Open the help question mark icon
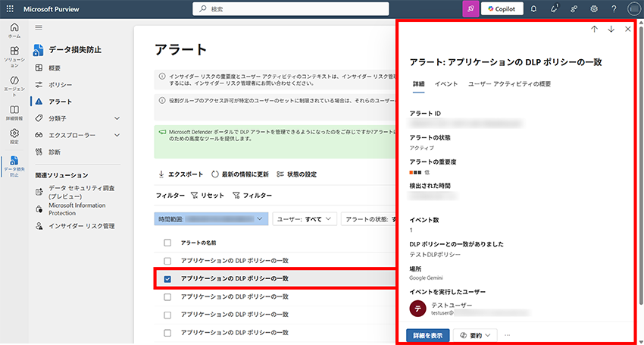Image resolution: width=644 pixels, height=345 pixels. click(614, 9)
